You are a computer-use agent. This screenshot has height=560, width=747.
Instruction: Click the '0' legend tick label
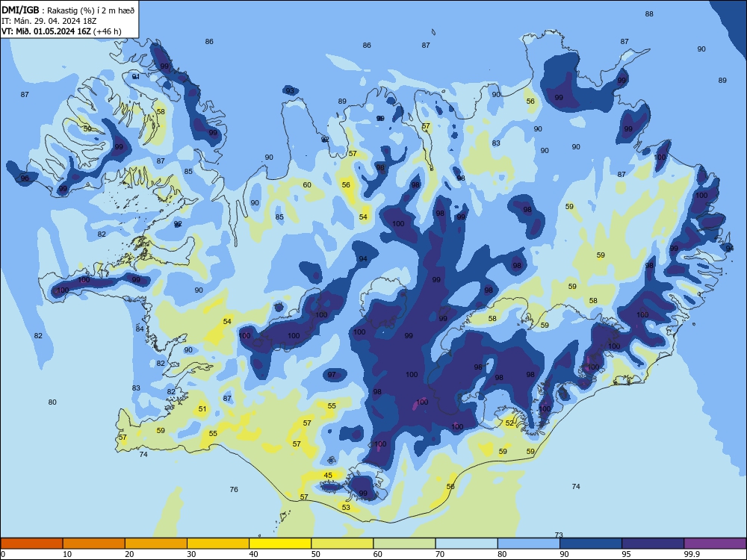tap(3, 554)
